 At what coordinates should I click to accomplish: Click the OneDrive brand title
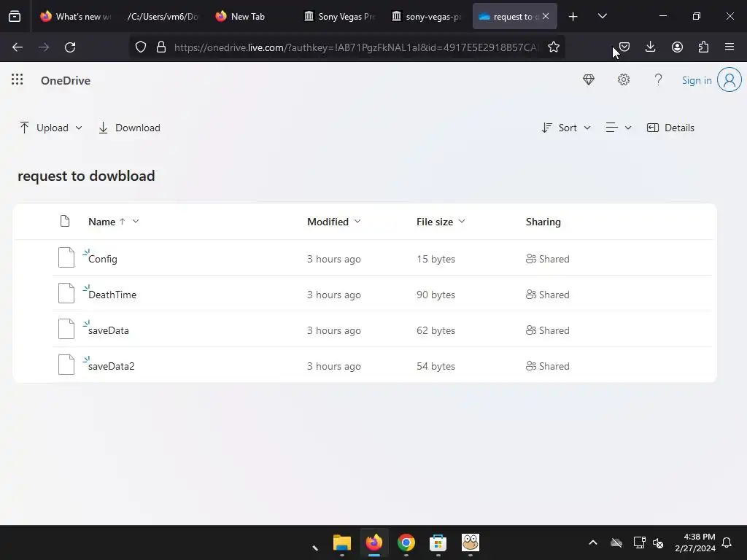(x=66, y=80)
